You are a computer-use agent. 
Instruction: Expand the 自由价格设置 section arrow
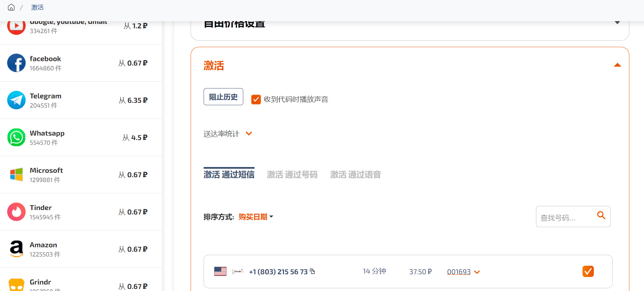pyautogui.click(x=617, y=23)
